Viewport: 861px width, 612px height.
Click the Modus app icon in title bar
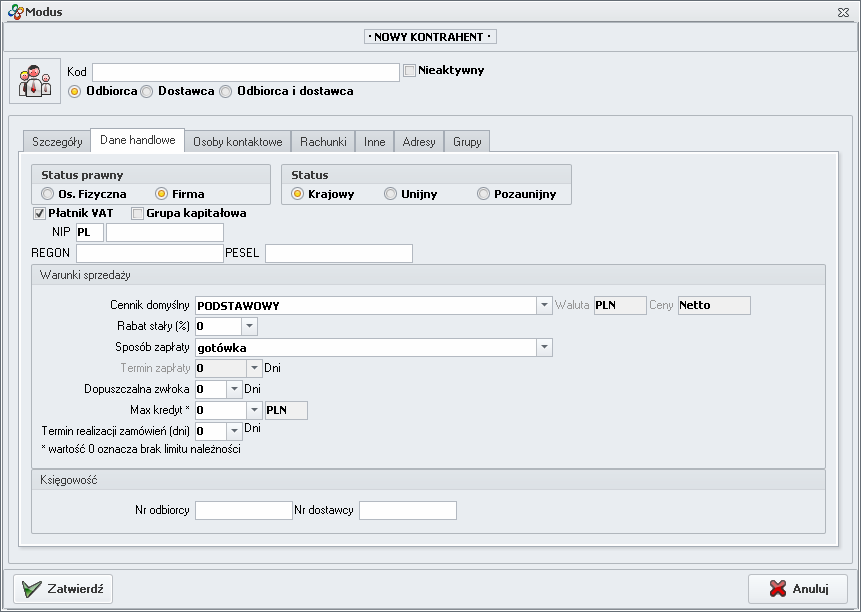14,11
